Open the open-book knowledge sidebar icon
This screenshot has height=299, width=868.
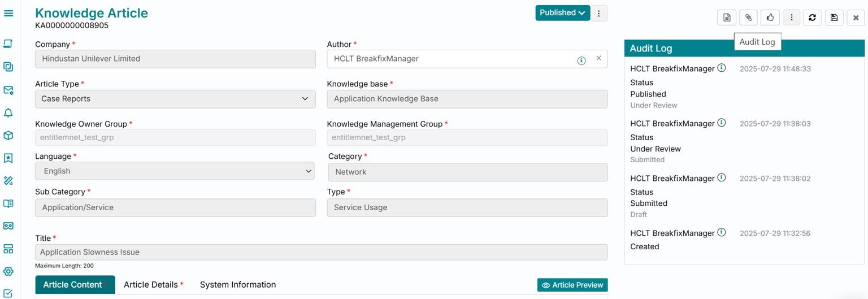coord(8,203)
